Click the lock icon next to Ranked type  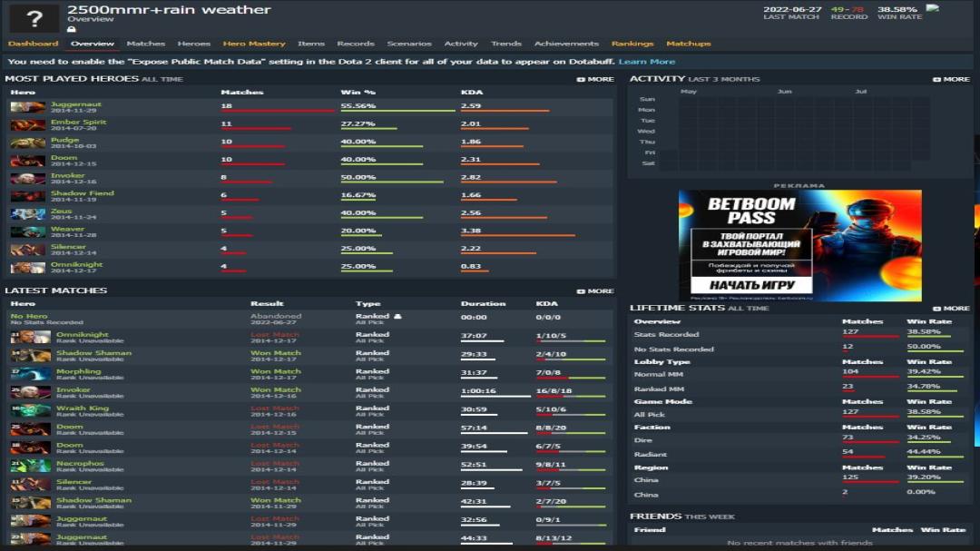coord(397,317)
